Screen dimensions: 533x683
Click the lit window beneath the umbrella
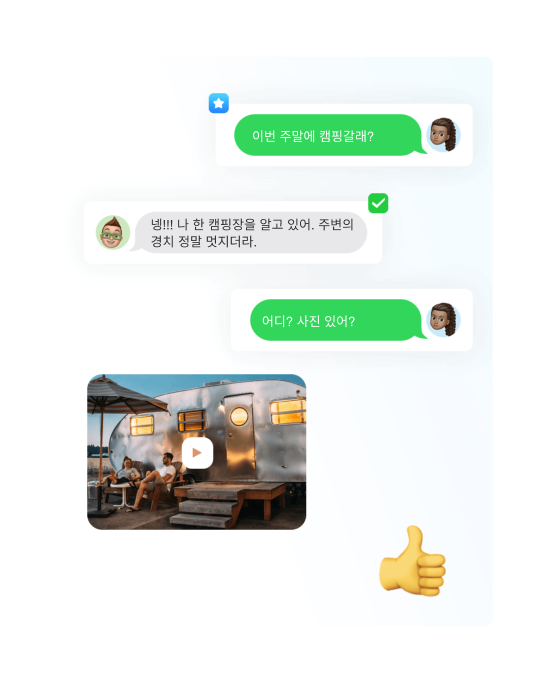(x=142, y=425)
